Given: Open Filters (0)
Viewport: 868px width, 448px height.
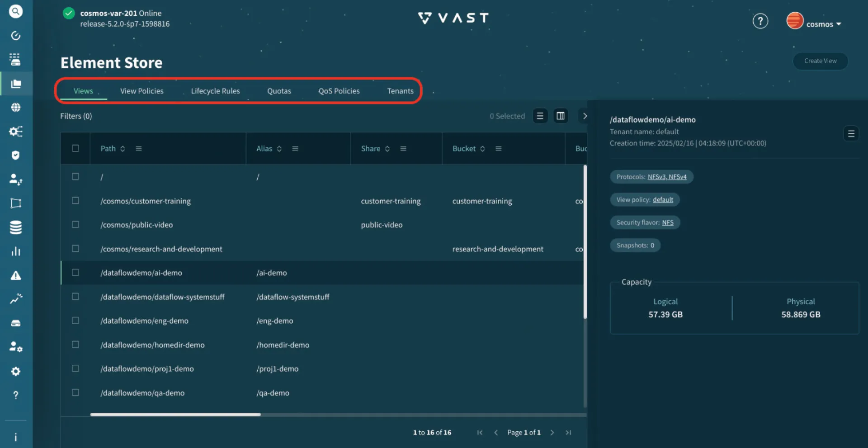Looking at the screenshot, I should (76, 116).
